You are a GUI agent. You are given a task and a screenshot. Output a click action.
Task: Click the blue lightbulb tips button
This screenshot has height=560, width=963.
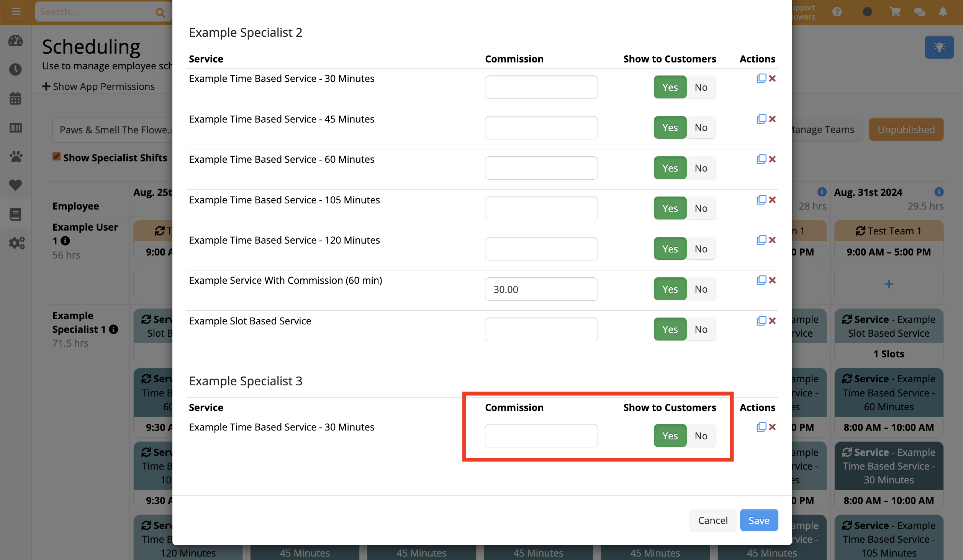coord(939,47)
